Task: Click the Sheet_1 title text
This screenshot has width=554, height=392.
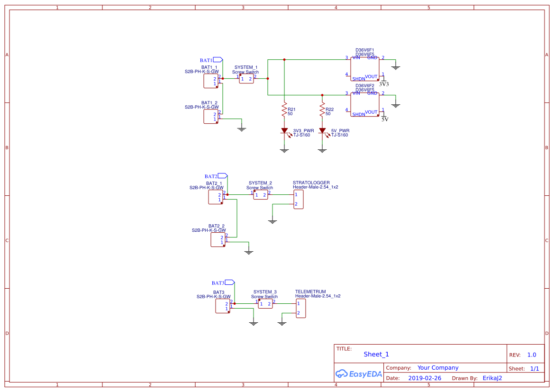Action: [x=376, y=354]
